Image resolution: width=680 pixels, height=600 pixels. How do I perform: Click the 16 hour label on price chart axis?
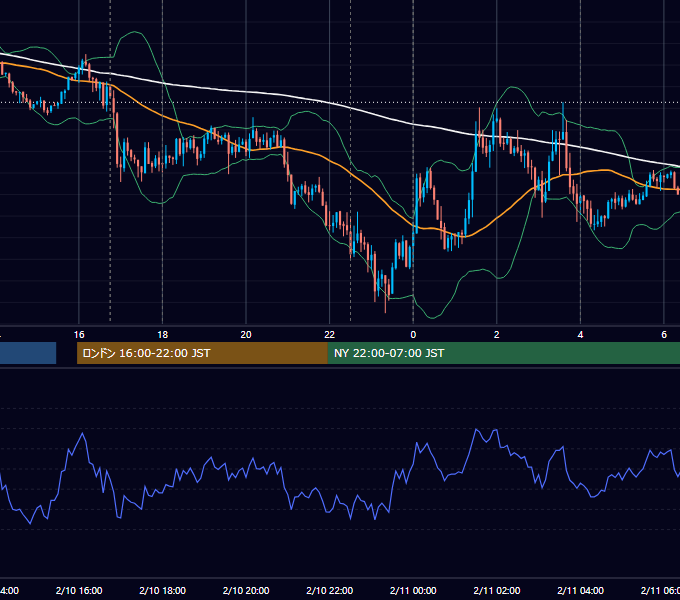tap(79, 335)
